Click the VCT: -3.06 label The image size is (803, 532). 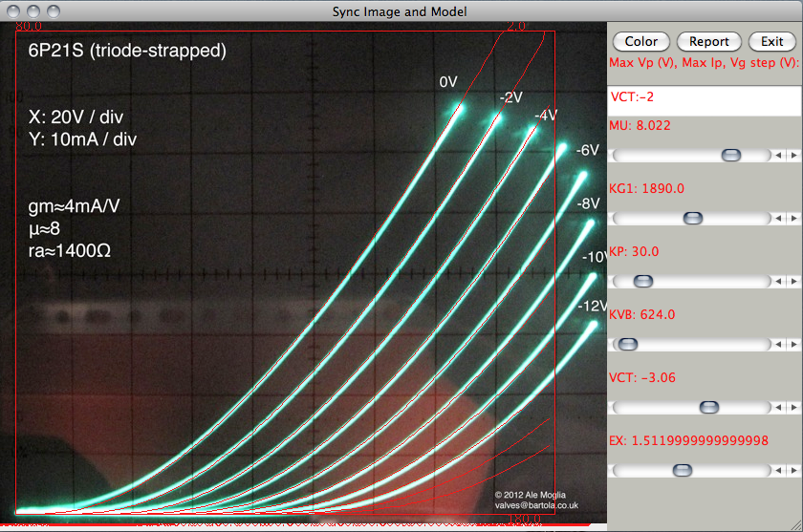tap(642, 377)
